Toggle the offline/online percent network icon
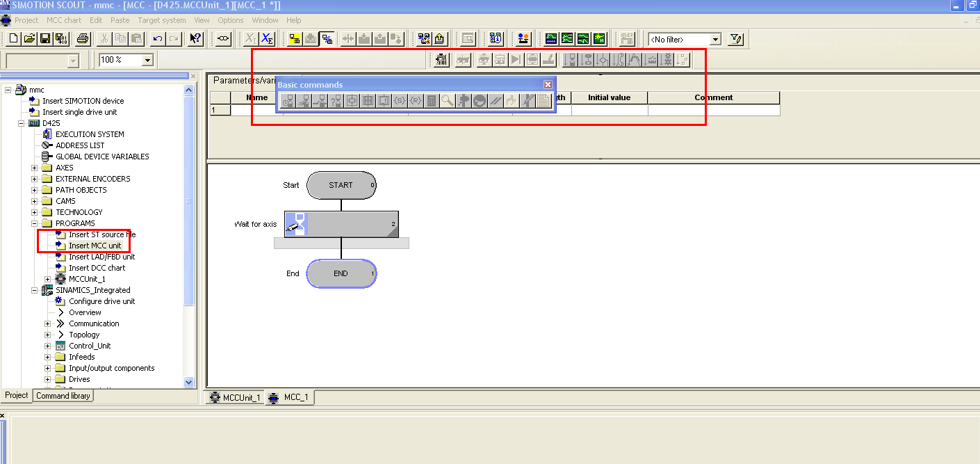This screenshot has height=464, width=980. tap(327, 39)
